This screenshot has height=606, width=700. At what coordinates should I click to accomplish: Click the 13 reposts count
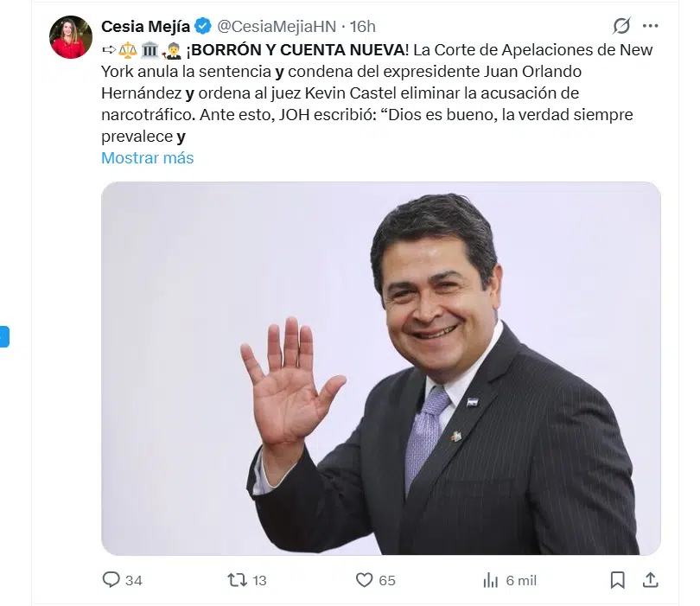259,580
